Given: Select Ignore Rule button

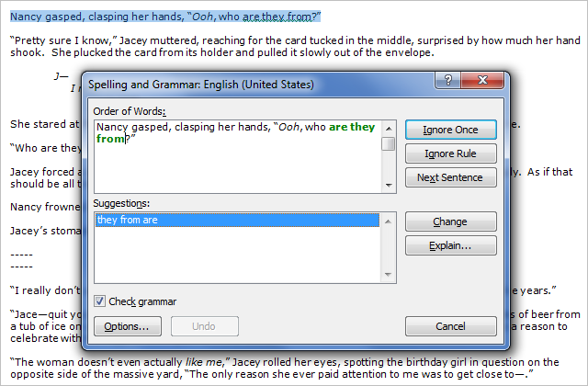Looking at the screenshot, I should tap(451, 153).
